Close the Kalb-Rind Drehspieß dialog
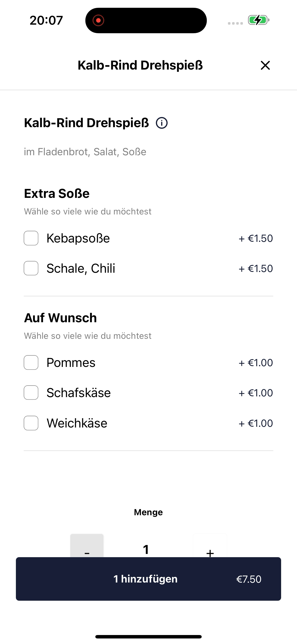This screenshot has width=297, height=644. pyautogui.click(x=265, y=65)
